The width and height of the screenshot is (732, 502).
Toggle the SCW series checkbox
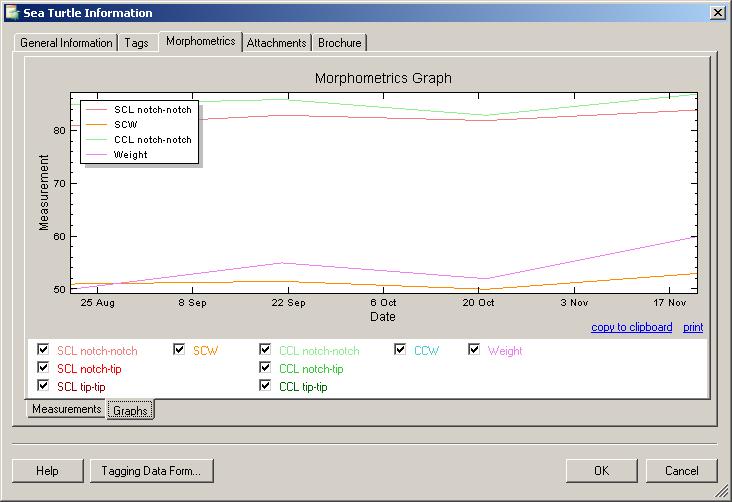coord(179,350)
